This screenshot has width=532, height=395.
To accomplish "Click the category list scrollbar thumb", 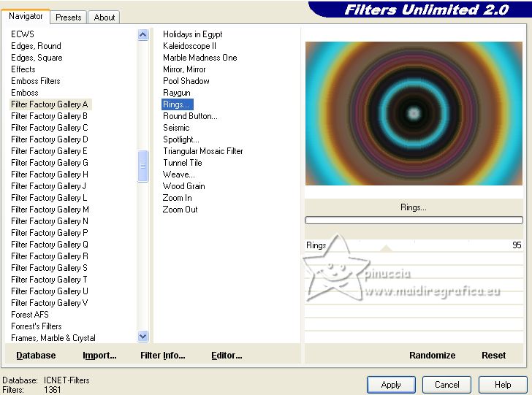I will pos(142,166).
